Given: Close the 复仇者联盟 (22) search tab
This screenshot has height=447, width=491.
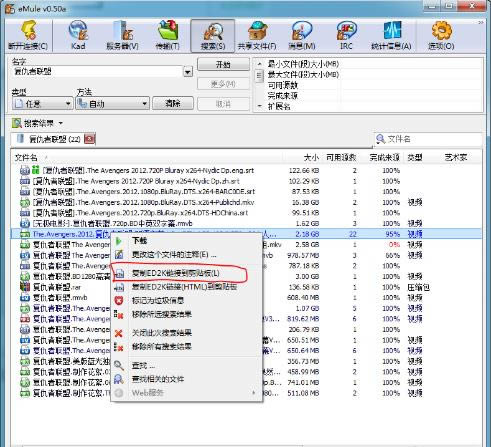Looking at the screenshot, I should (x=89, y=139).
